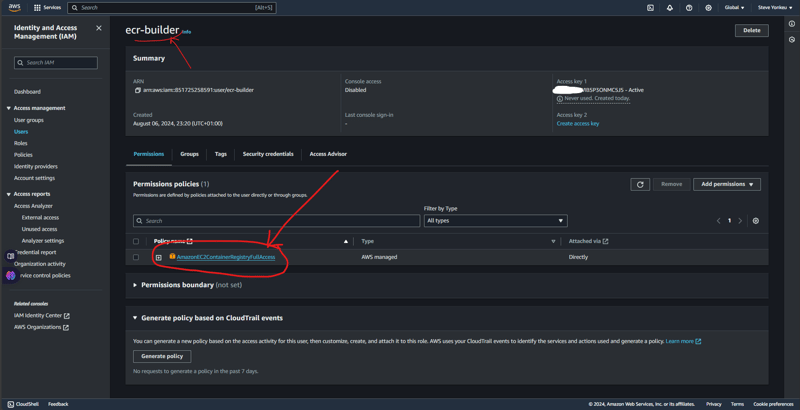The image size is (800, 410).
Task: Refresh the permissions policies list
Action: [640, 184]
